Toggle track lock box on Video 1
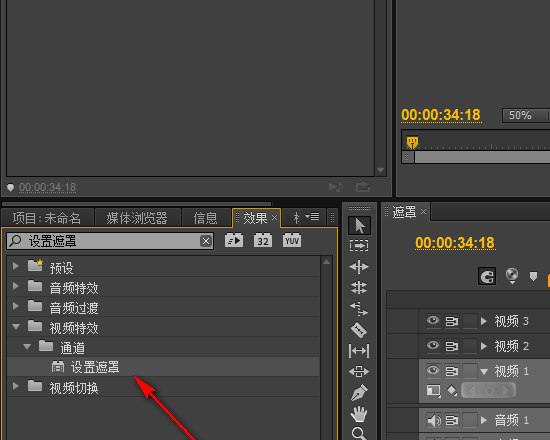This screenshot has width=550, height=440. coord(470,371)
